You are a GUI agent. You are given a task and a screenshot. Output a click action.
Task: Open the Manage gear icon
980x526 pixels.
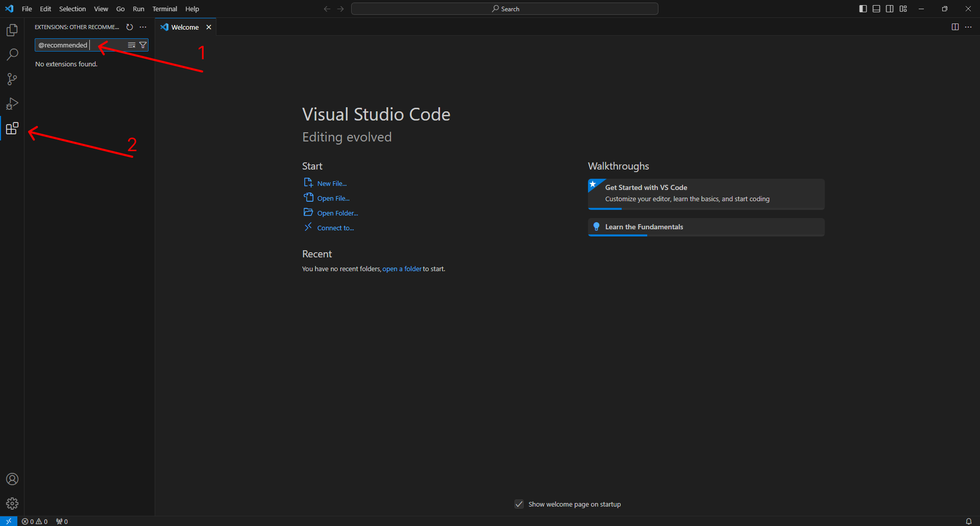pyautogui.click(x=12, y=504)
